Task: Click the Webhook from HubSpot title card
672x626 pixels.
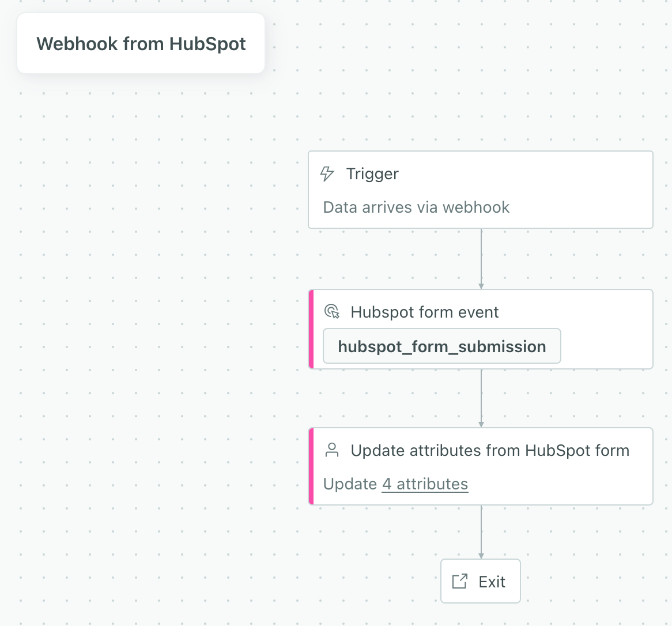Action: (x=141, y=43)
